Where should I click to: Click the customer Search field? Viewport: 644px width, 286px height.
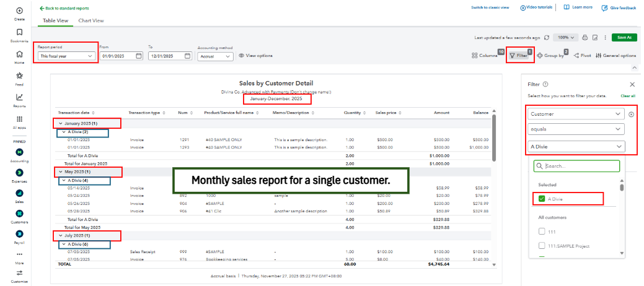tap(579, 166)
